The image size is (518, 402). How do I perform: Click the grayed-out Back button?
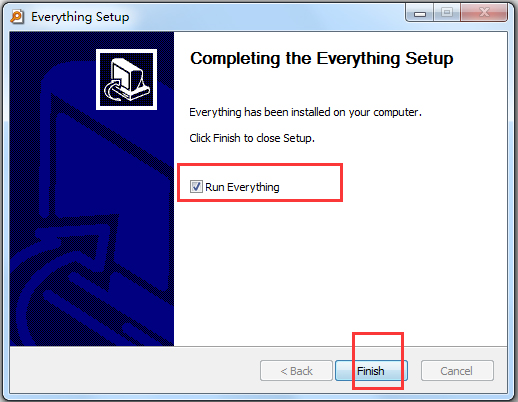click(296, 370)
